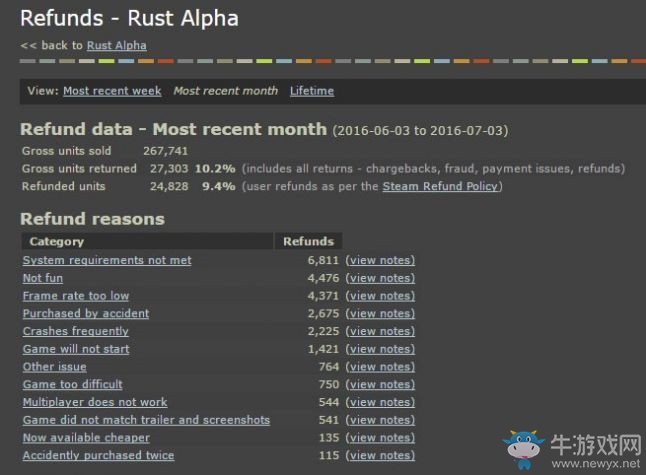The width and height of the screenshot is (646, 475).
Task: Click the Gross units returned label
Action: coord(79,168)
